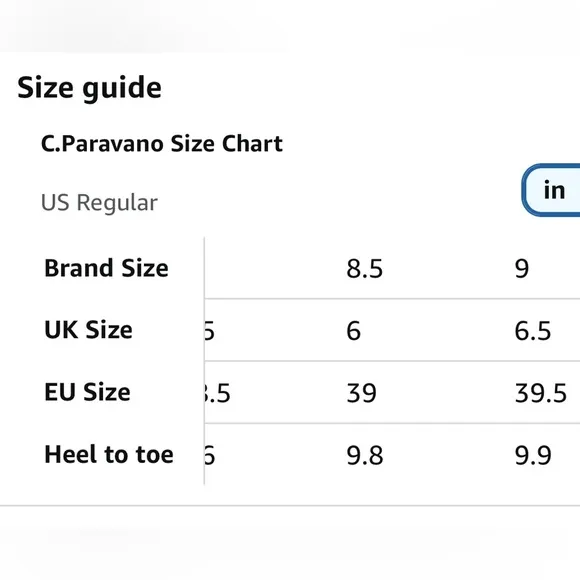Select brand size 8.5 cell

pos(364,269)
